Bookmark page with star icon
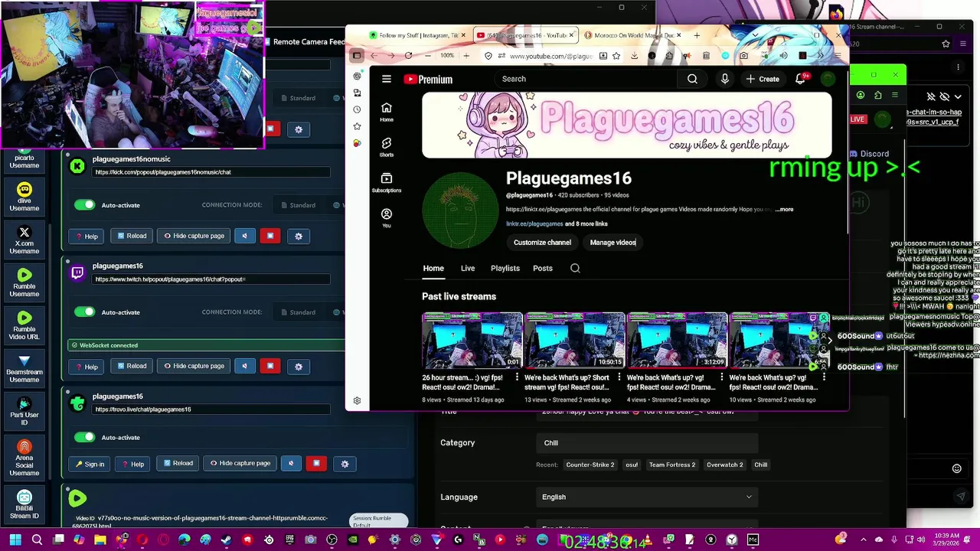 click(616, 56)
